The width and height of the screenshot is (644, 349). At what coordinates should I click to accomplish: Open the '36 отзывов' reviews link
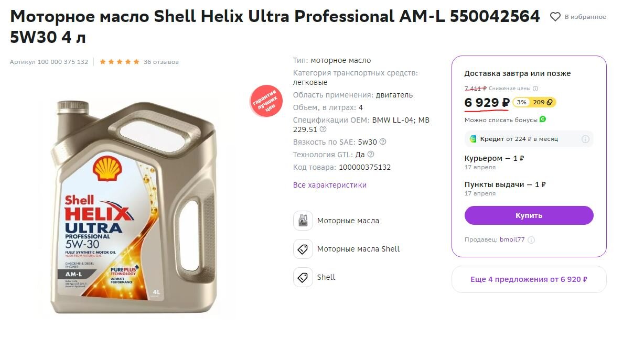coord(161,62)
